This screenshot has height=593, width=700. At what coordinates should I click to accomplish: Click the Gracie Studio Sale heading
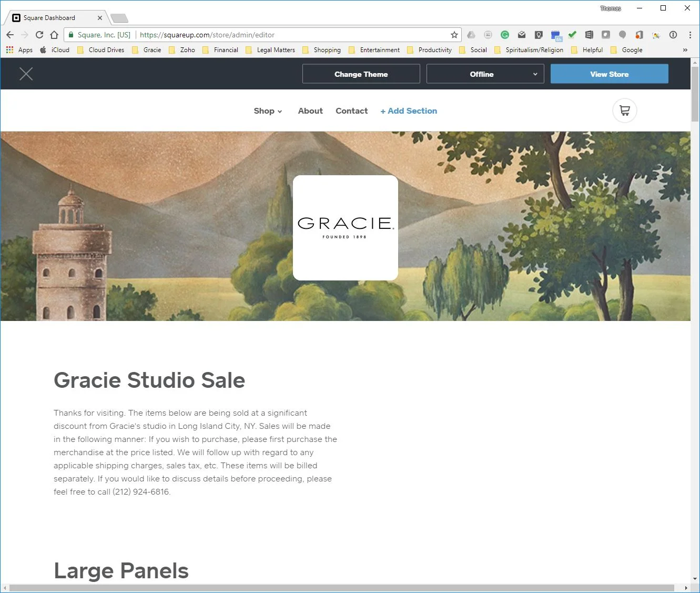pos(149,380)
